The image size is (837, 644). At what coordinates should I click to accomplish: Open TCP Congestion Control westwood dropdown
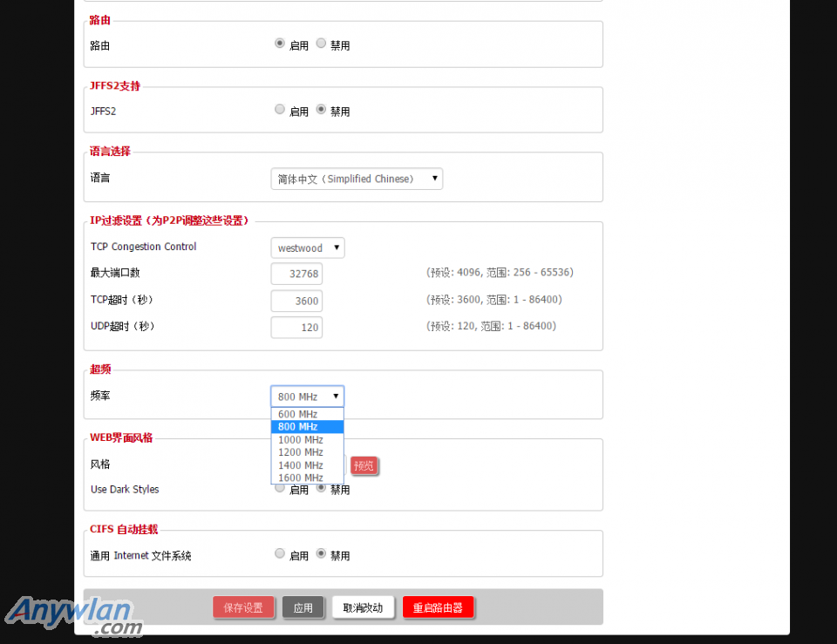point(308,247)
